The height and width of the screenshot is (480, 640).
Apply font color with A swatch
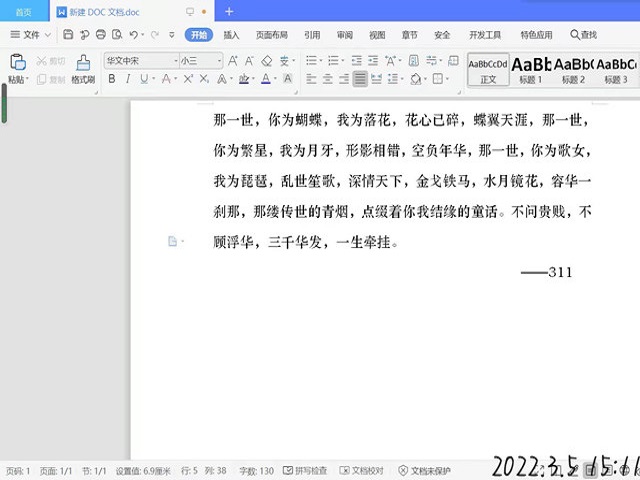(266, 79)
